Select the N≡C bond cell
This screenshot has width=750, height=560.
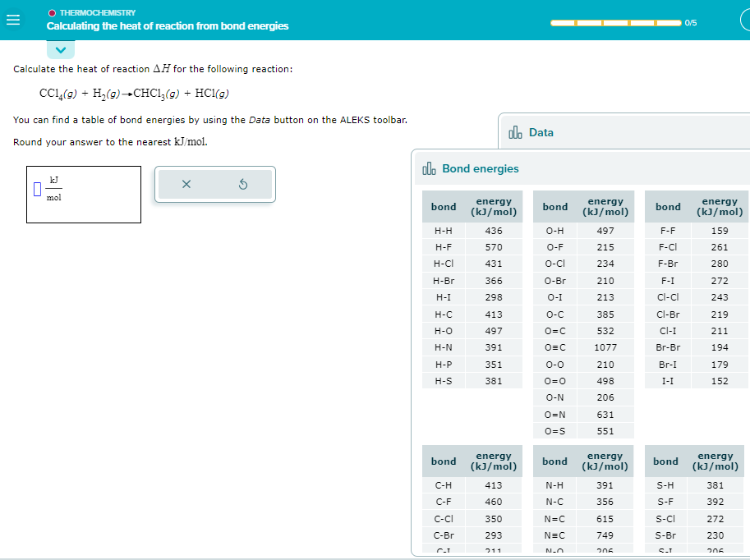[554, 535]
